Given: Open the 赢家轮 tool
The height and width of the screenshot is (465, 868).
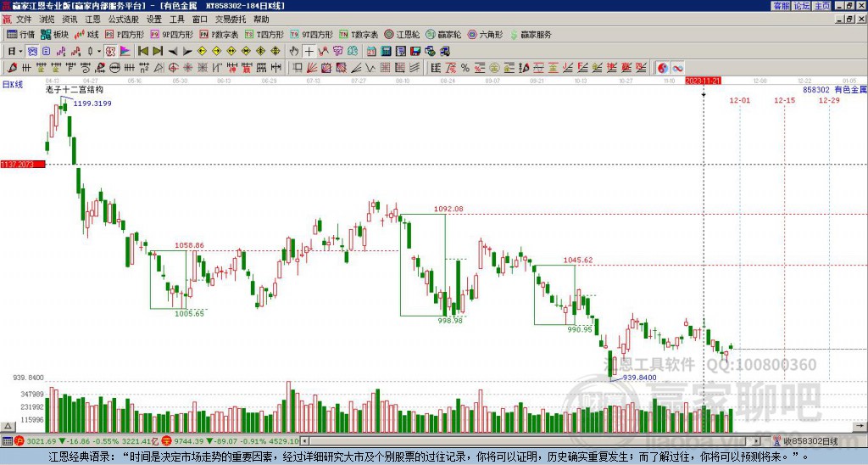Looking at the screenshot, I should [444, 34].
